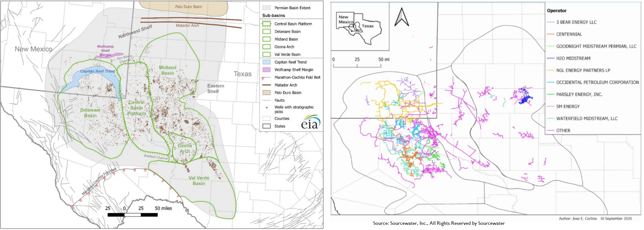The width and height of the screenshot is (644, 230).
Task: Click the 'Texas' label on left map
Action: pyautogui.click(x=242, y=74)
